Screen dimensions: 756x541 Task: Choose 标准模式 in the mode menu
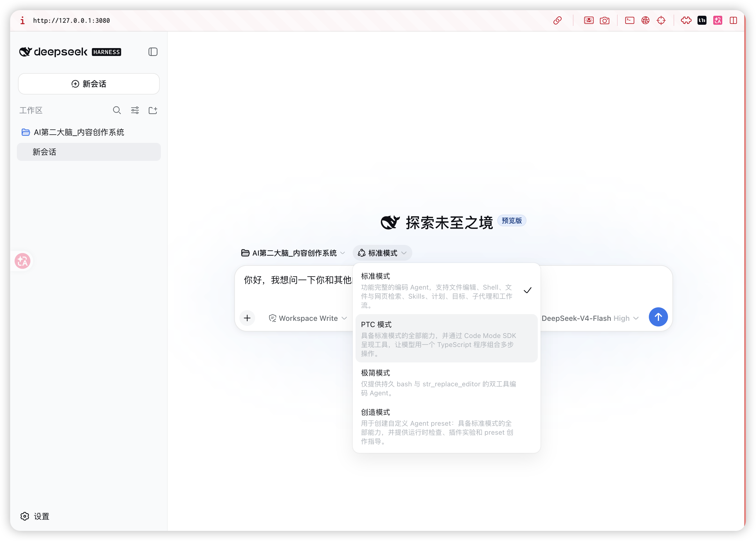point(446,290)
